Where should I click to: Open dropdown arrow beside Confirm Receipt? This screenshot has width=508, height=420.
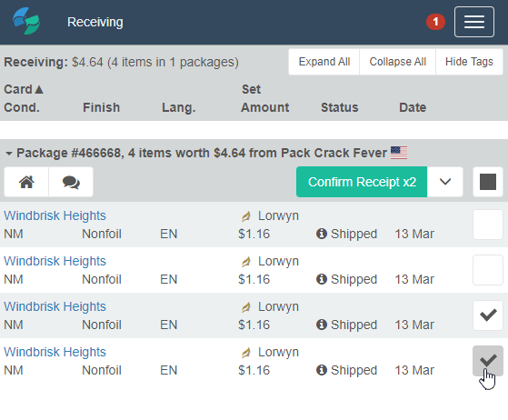click(x=445, y=182)
